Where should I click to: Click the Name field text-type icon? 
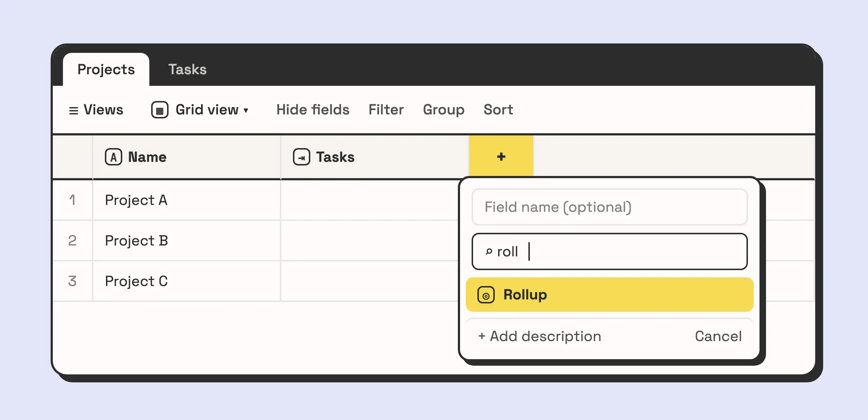pyautogui.click(x=114, y=157)
